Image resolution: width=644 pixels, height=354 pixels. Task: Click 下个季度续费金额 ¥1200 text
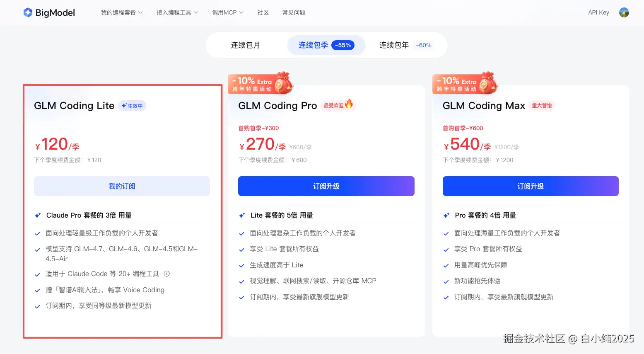click(478, 160)
